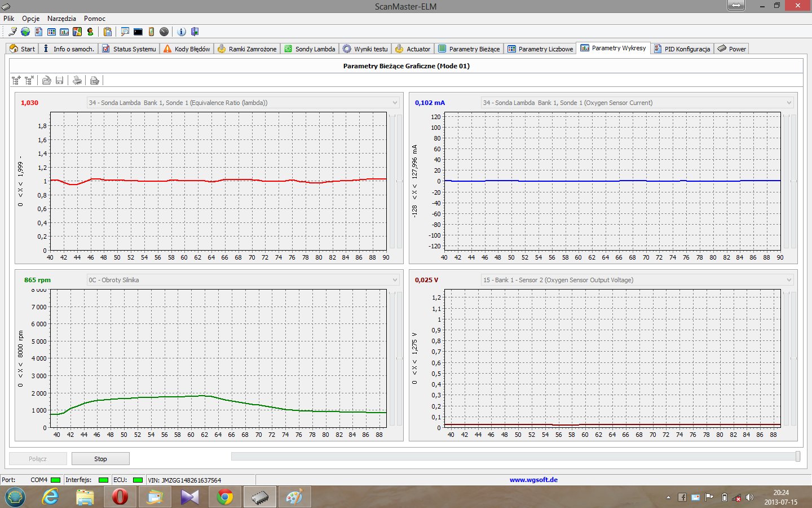The image size is (812, 508).
Task: Click the clipboard icon in toolbar
Action: click(x=108, y=32)
